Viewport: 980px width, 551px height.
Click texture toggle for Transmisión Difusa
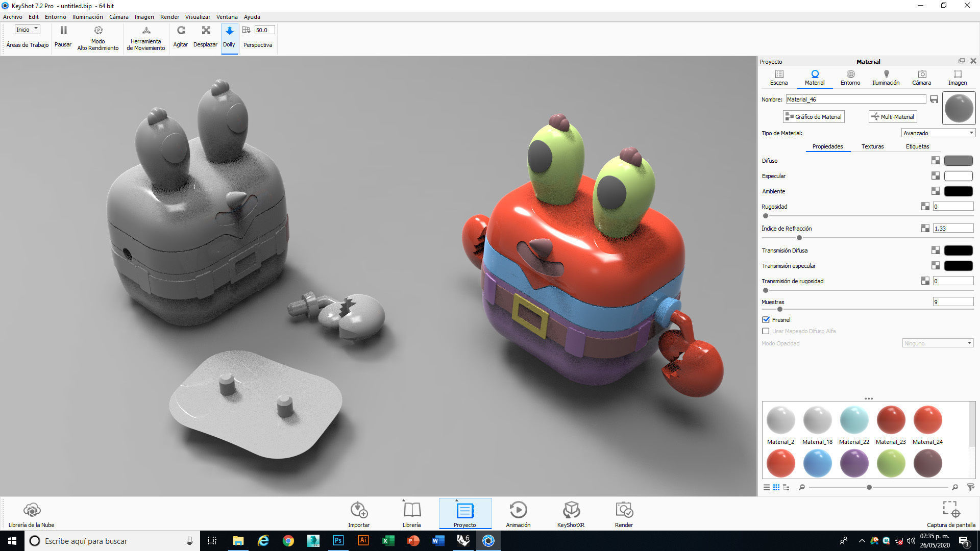(x=936, y=251)
